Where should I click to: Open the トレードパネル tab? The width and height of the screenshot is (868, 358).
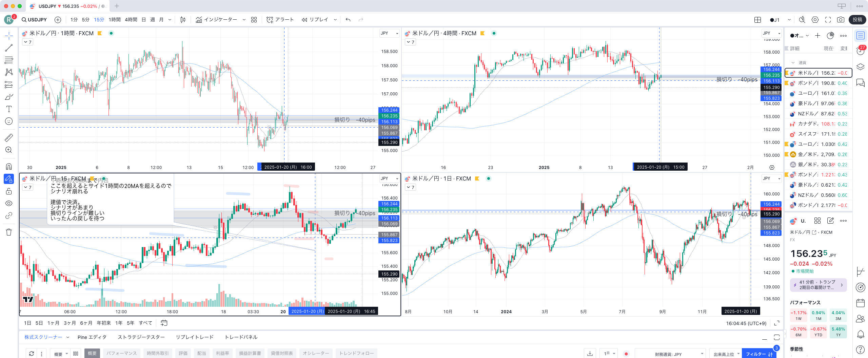tap(241, 337)
